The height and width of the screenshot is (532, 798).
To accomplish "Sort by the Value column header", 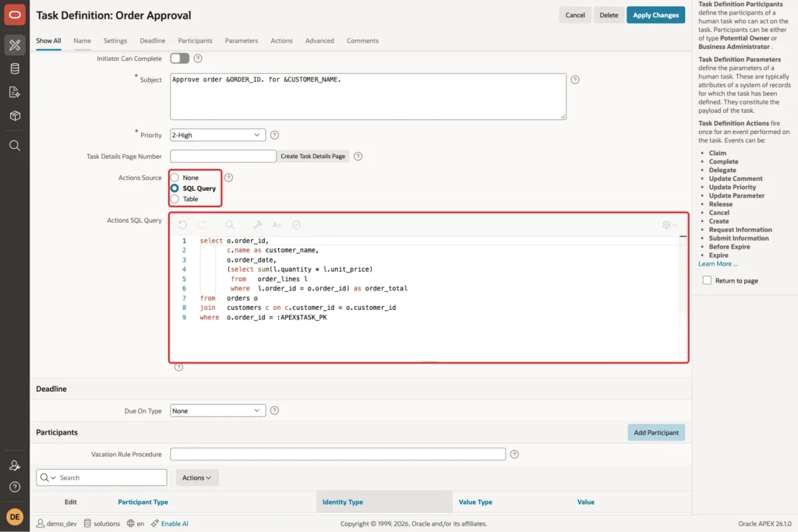I will pyautogui.click(x=586, y=502).
